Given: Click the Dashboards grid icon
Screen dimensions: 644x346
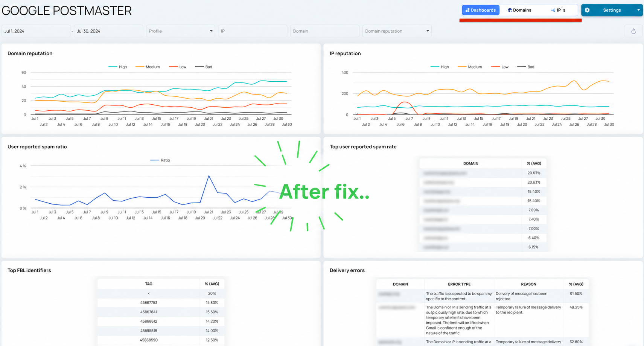Looking at the screenshot, I should coord(467,10).
